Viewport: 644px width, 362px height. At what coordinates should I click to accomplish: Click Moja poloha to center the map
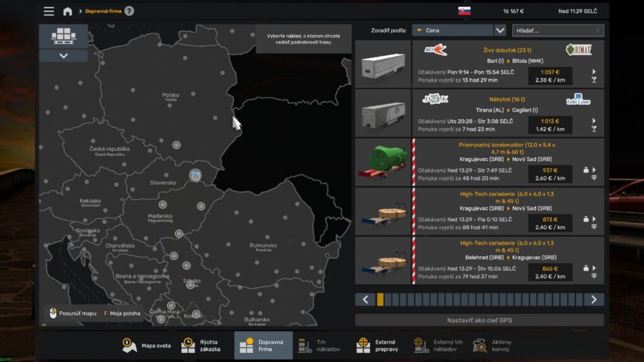point(122,313)
